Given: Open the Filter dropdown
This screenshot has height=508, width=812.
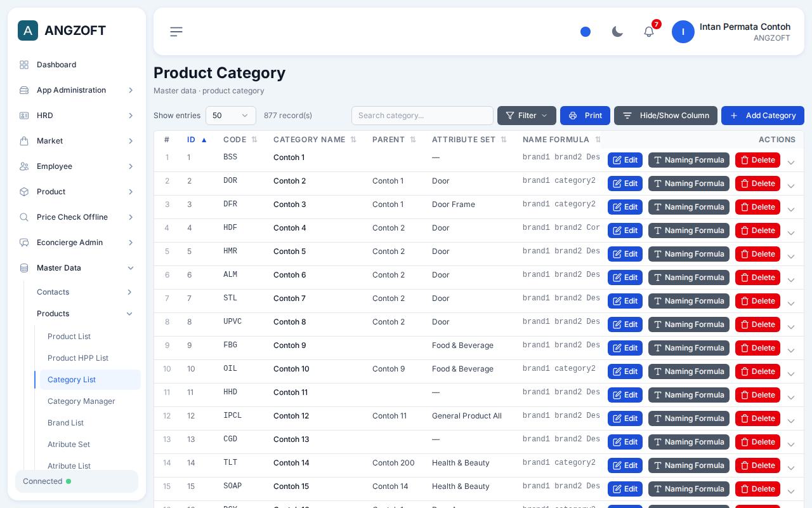Looking at the screenshot, I should pyautogui.click(x=527, y=116).
